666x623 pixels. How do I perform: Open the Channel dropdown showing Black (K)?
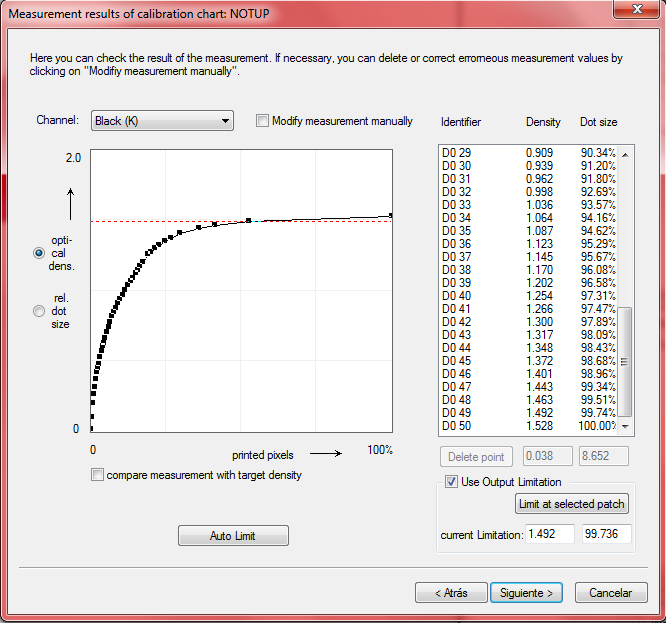coord(162,121)
